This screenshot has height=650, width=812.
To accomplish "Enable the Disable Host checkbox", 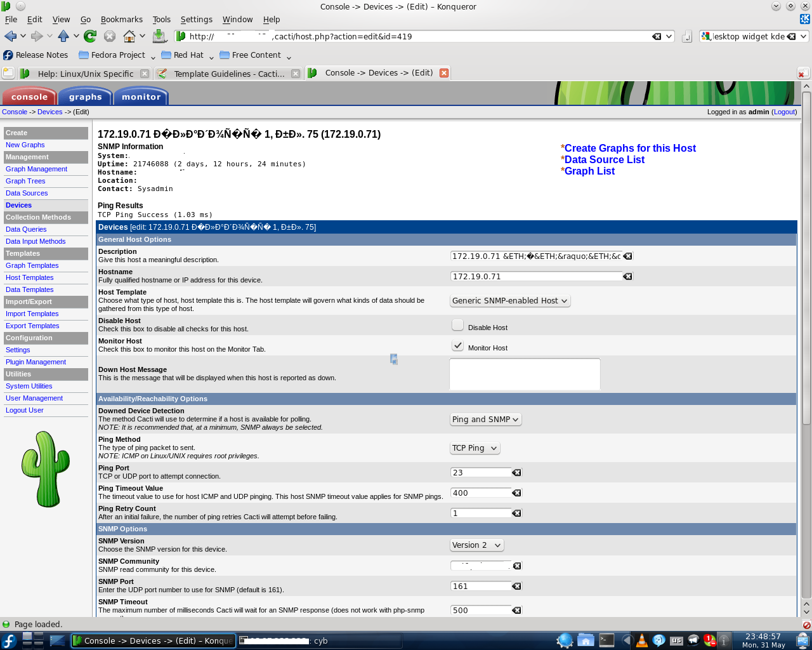I will coord(457,325).
